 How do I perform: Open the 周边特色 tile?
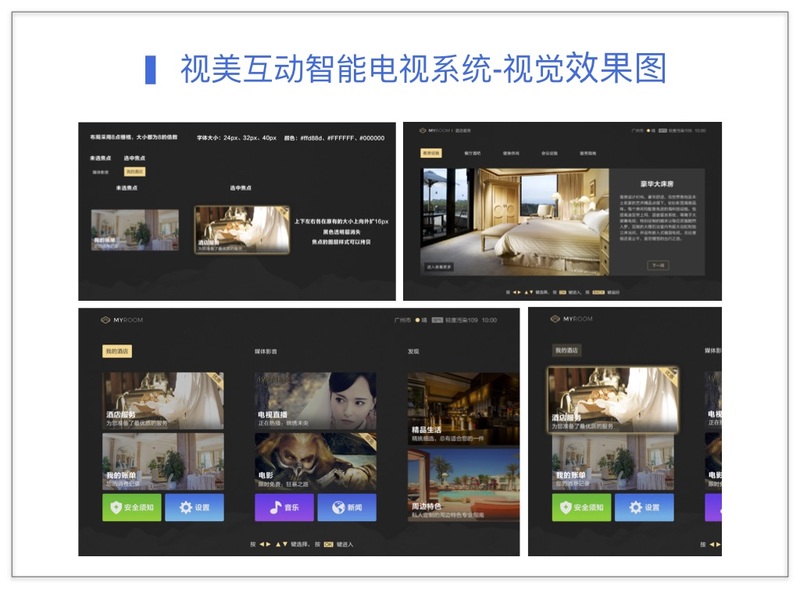(463, 485)
